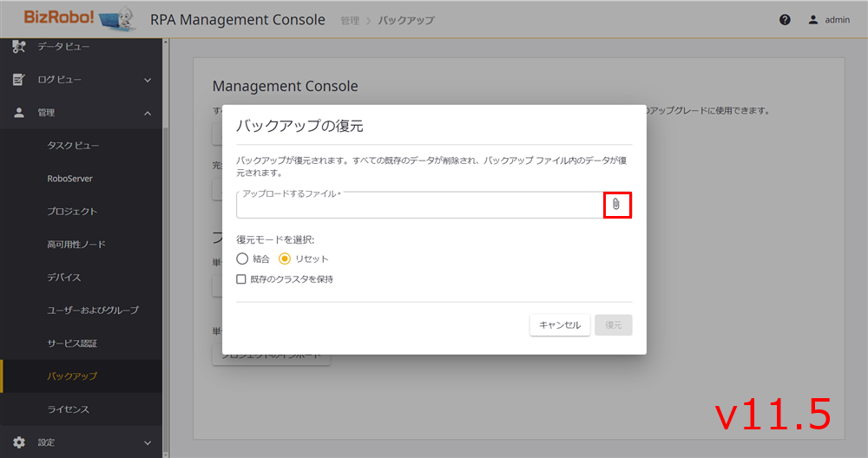
Task: Select the リセット radio button
Action: pos(285,258)
